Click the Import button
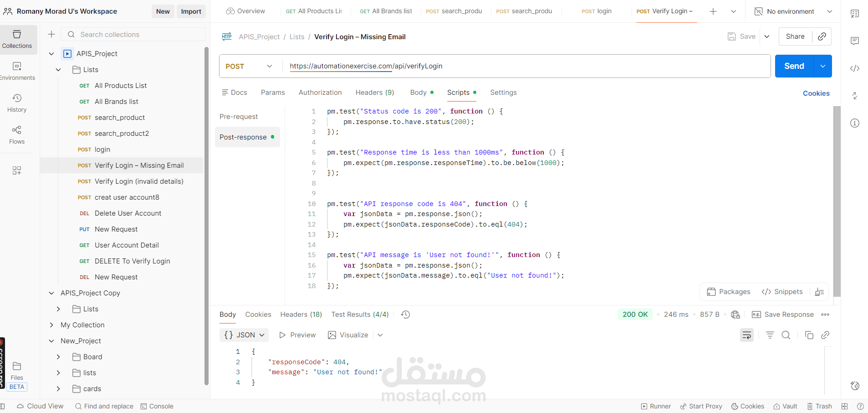 (191, 11)
